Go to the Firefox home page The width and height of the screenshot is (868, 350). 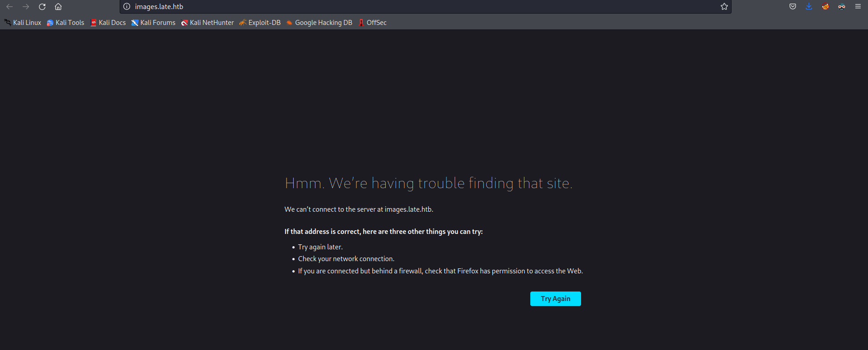(x=58, y=7)
